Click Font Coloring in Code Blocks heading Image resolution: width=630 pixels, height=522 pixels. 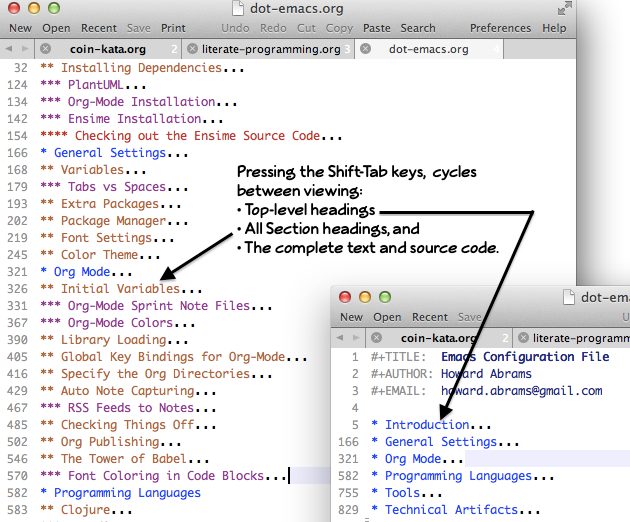[163, 476]
